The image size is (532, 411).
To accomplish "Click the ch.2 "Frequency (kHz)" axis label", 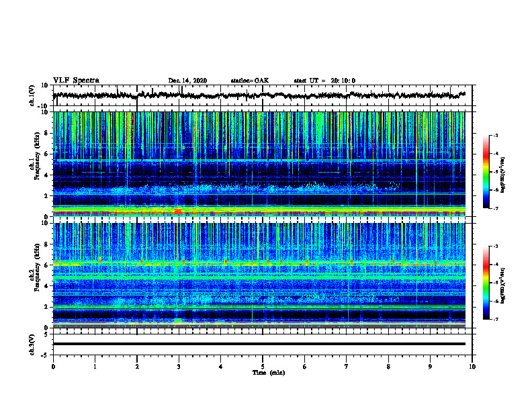I will coord(37,267).
